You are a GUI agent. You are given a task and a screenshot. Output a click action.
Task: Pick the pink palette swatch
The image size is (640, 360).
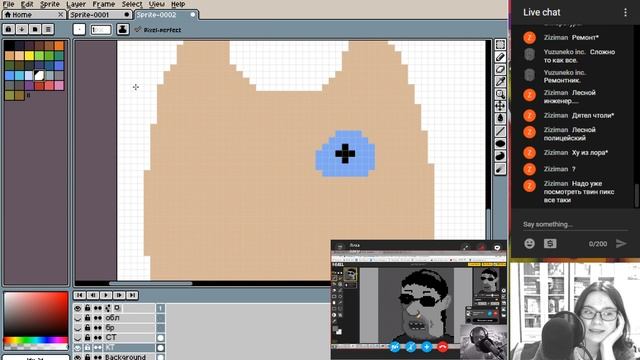59,85
